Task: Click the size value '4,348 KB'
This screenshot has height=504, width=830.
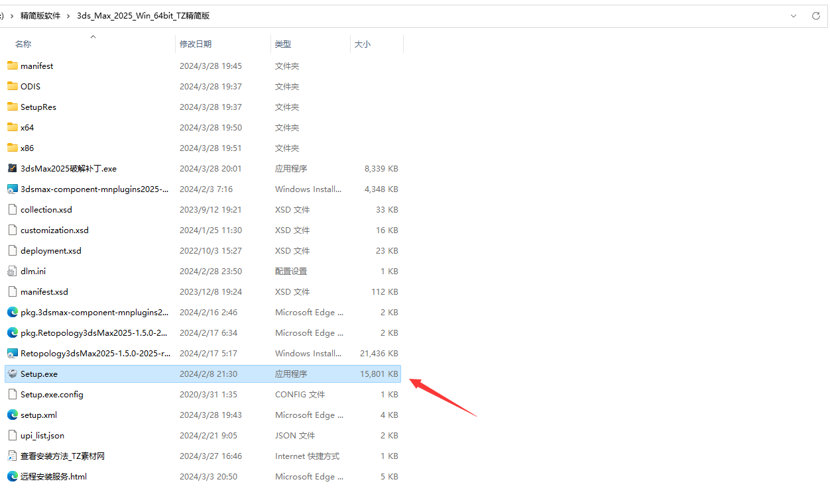Action: click(x=381, y=189)
